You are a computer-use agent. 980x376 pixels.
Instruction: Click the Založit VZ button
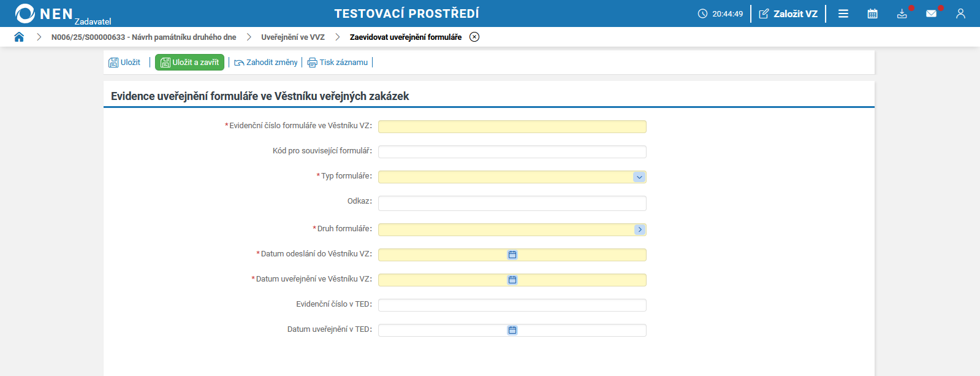(788, 13)
